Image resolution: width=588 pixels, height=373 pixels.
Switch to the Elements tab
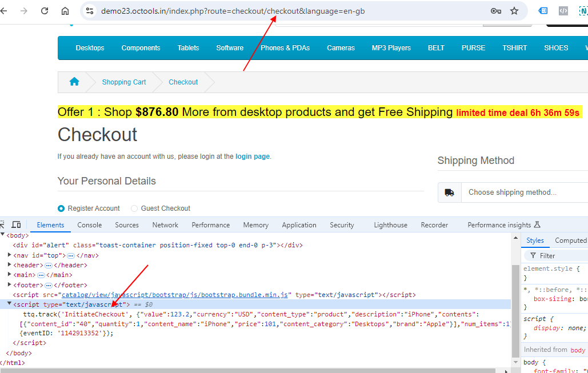tap(50, 225)
